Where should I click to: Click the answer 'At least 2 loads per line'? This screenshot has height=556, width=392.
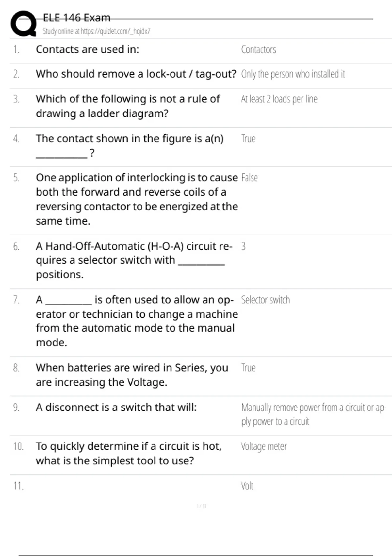tap(279, 99)
